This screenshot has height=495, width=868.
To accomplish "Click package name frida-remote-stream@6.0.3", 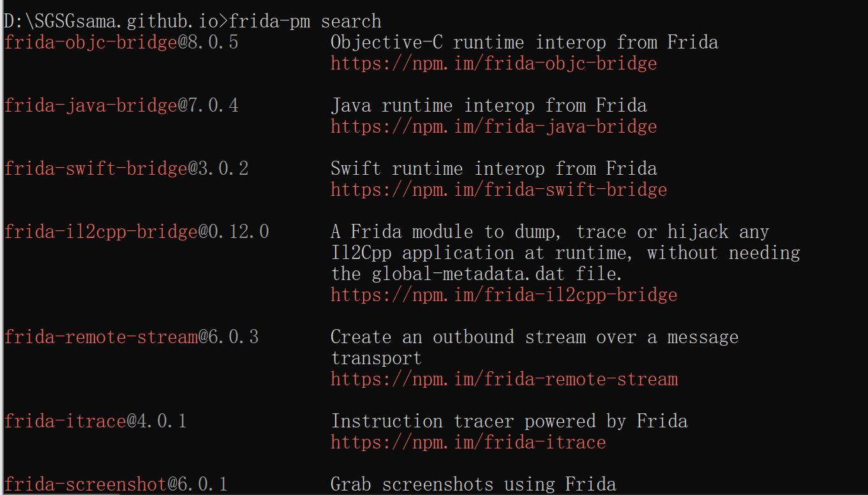I will click(x=131, y=337).
